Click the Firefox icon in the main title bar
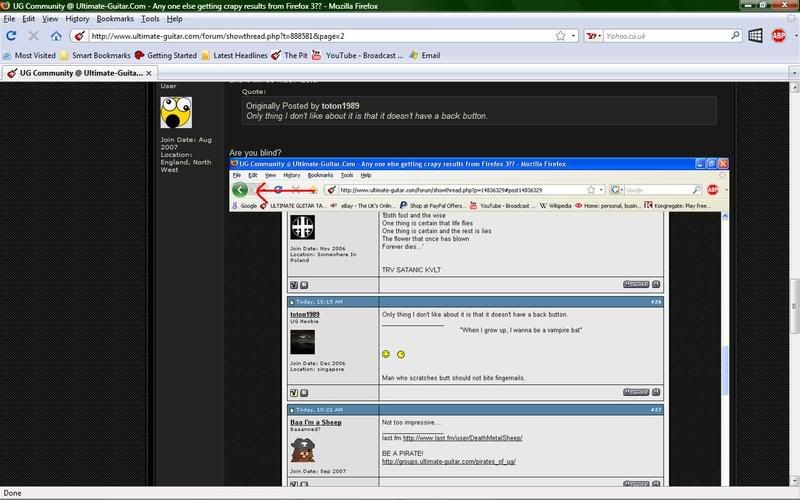 pyautogui.click(x=6, y=6)
